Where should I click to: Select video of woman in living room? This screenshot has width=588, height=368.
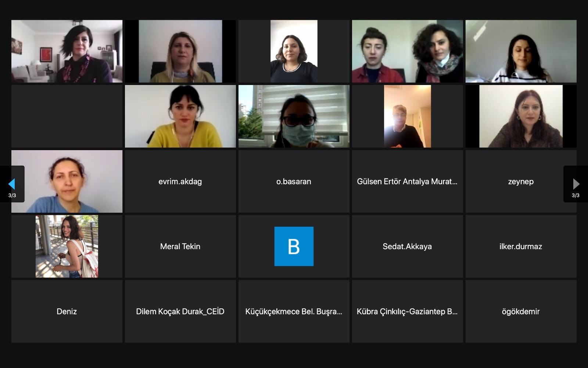(x=67, y=51)
